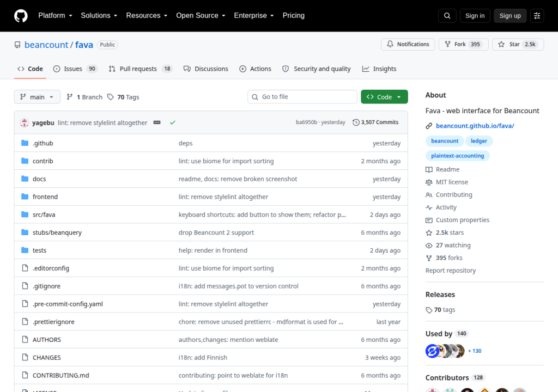Open the Contributors 128 heading link

(454, 378)
